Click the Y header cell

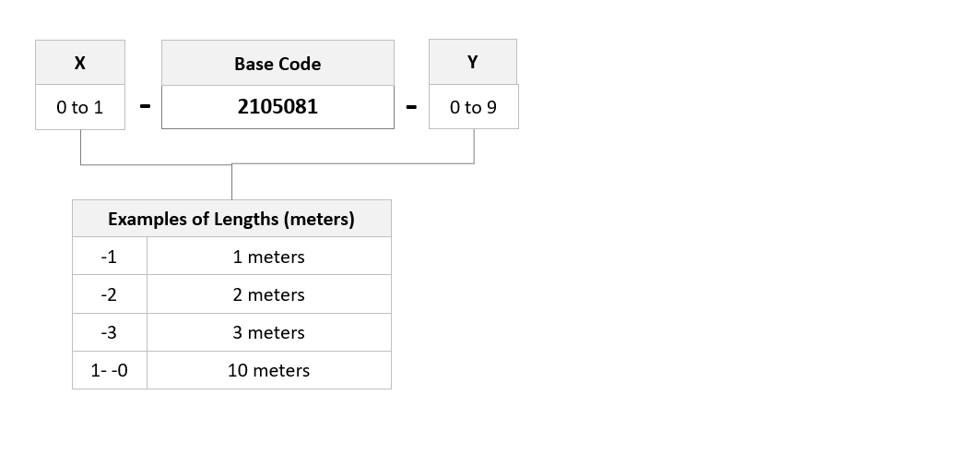pyautogui.click(x=473, y=62)
